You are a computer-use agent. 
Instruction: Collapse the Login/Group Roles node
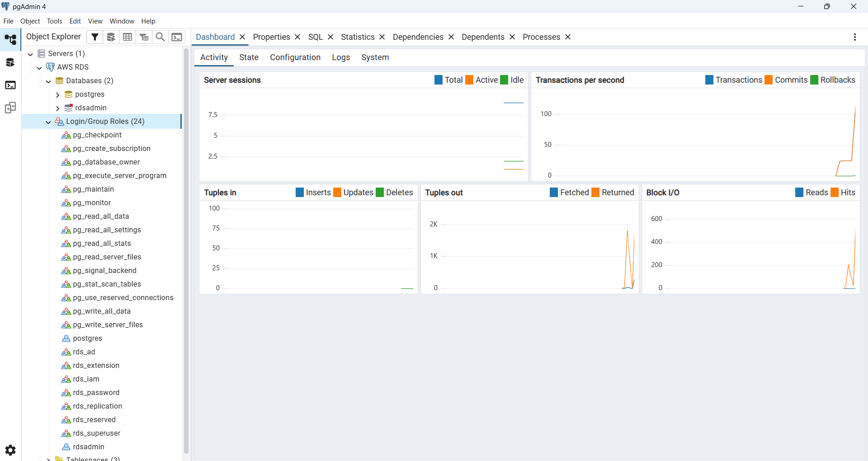48,122
